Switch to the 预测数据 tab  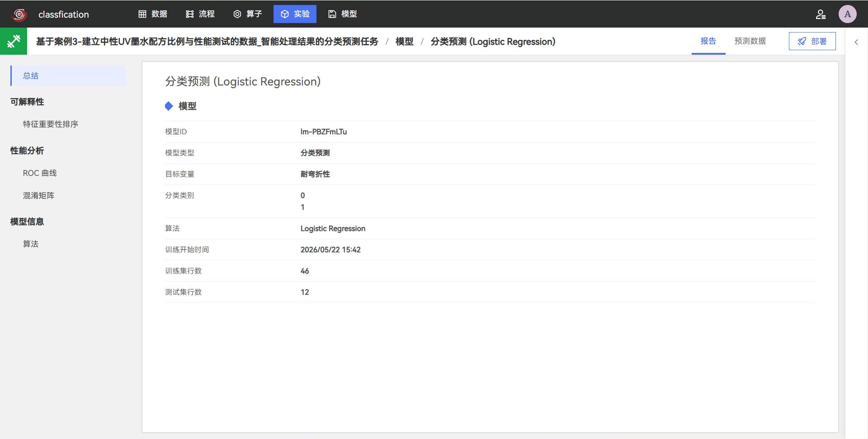tap(750, 41)
